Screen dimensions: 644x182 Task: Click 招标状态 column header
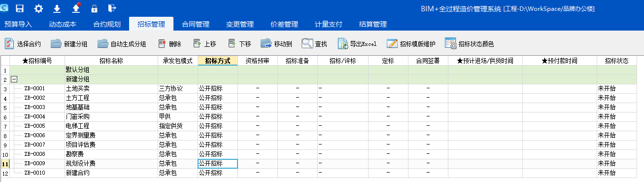617,61
